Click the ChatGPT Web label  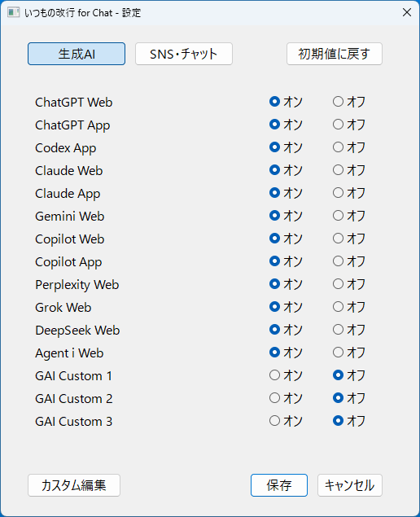(x=74, y=103)
